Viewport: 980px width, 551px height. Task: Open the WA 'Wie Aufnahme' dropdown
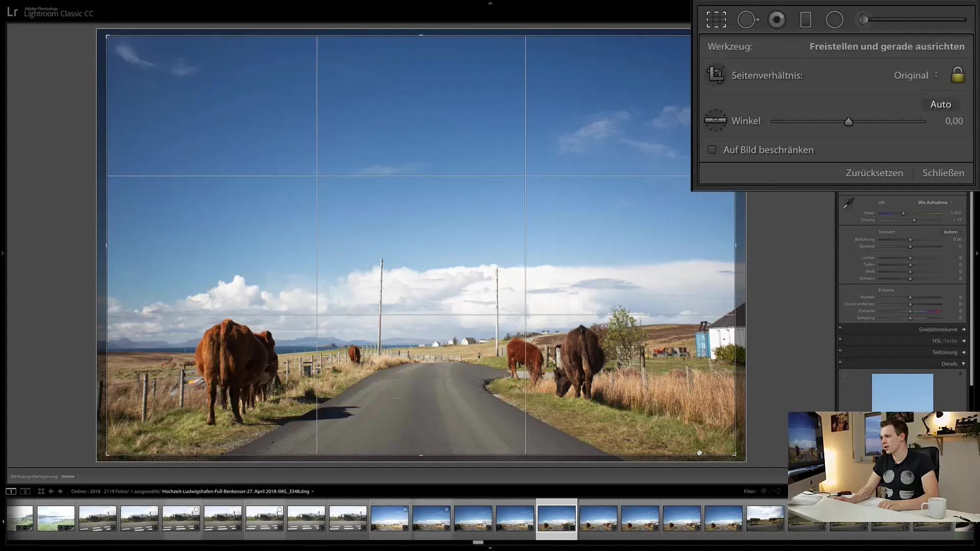coord(935,203)
